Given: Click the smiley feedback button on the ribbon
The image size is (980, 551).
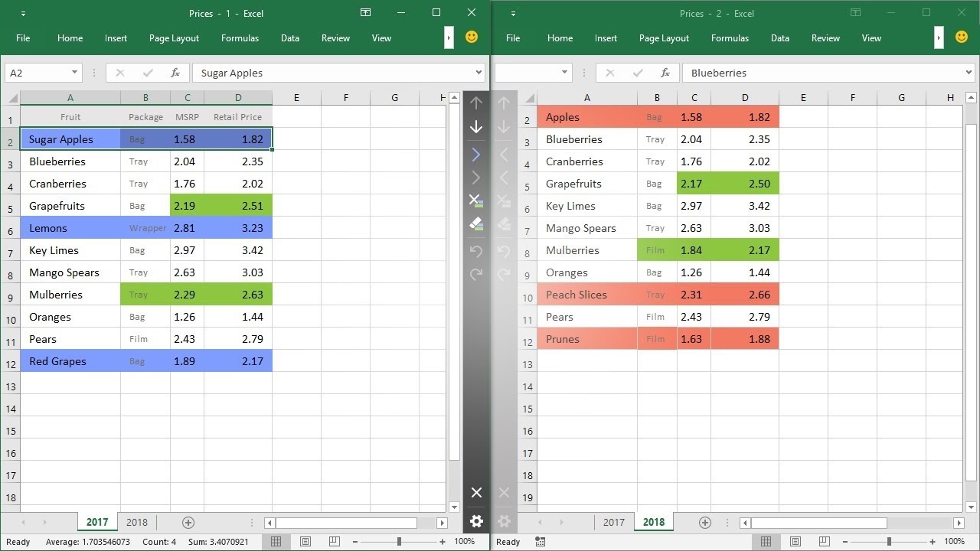Looking at the screenshot, I should 472,36.
